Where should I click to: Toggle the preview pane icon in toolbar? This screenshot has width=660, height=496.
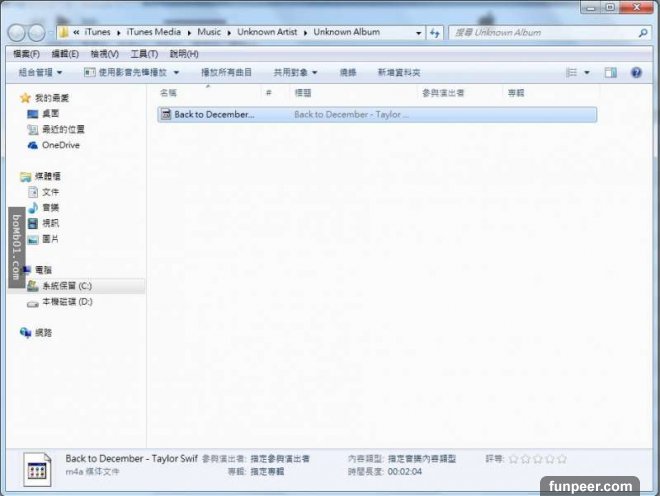tap(610, 73)
